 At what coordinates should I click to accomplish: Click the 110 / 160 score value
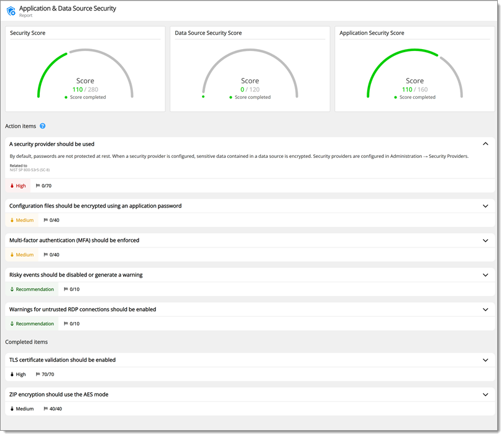(x=415, y=90)
